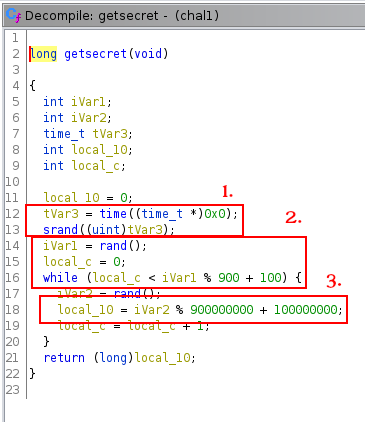The image size is (391, 422).
Task: Click the time_t type in the cast
Action: [x=162, y=213]
